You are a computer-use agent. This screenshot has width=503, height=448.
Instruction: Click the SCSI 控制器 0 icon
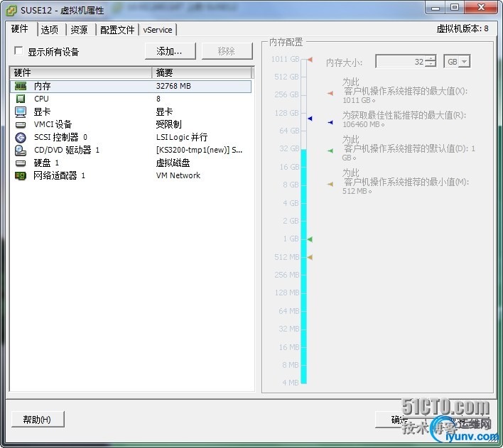tap(21, 137)
